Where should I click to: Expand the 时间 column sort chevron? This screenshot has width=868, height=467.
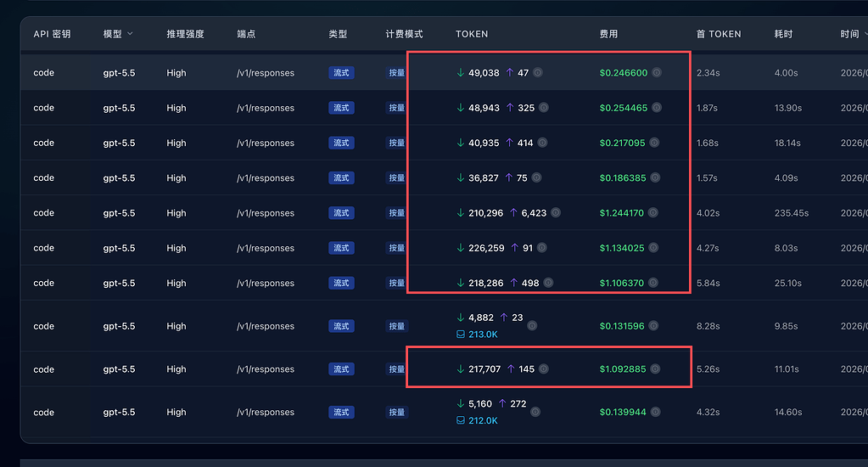point(865,34)
